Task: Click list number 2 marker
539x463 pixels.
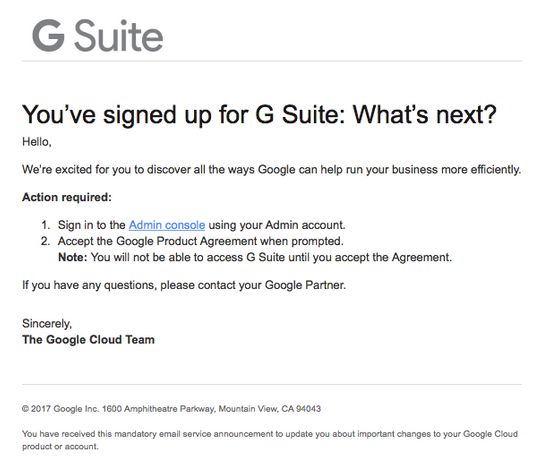Action: tap(46, 241)
